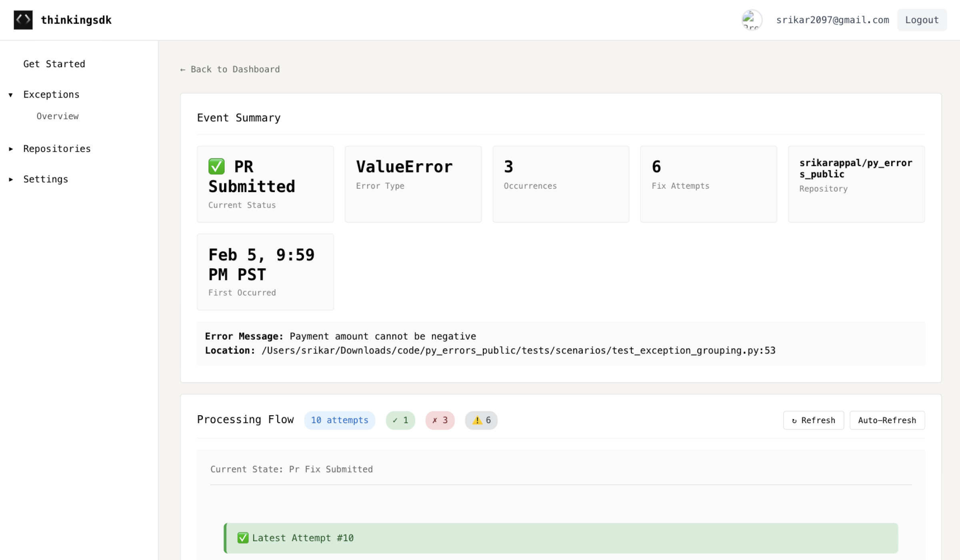Click the thinkingsdk logo icon

pyautogui.click(x=23, y=20)
